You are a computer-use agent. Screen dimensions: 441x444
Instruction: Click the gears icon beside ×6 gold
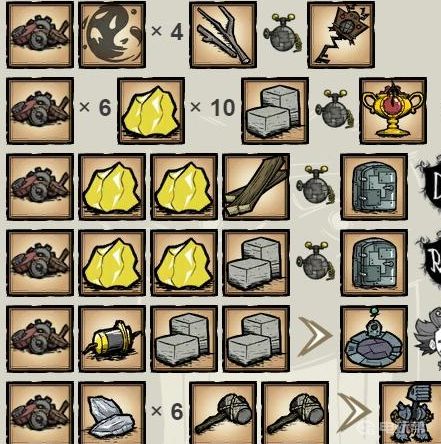(40, 111)
